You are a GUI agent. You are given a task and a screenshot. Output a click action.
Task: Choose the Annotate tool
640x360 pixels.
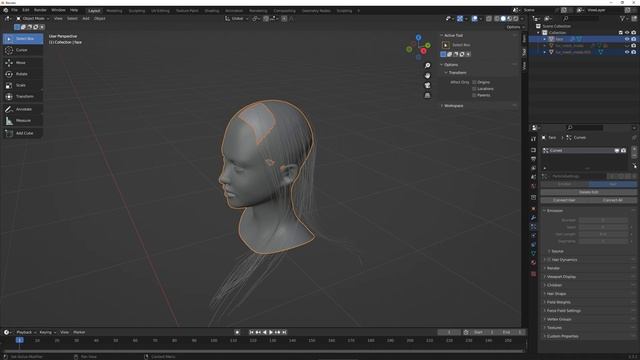[23, 109]
